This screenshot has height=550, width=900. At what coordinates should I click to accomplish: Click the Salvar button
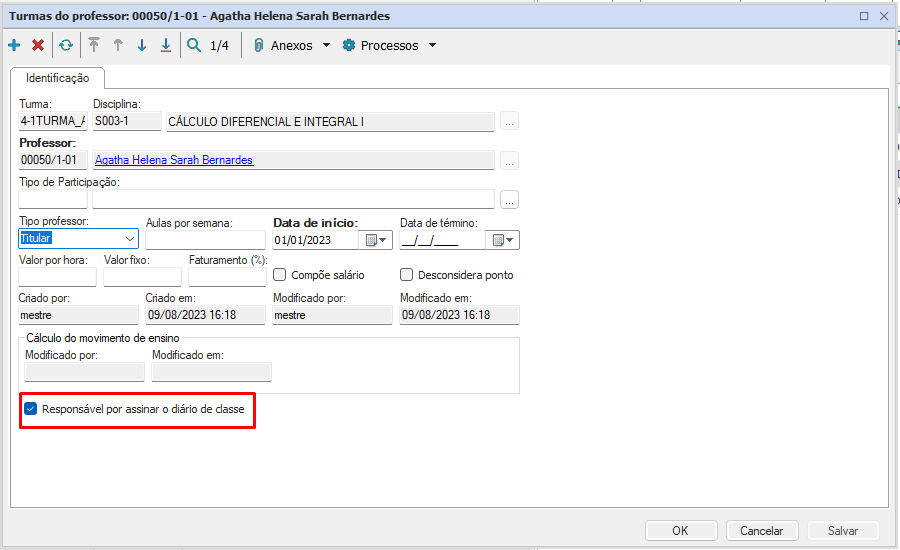click(x=843, y=530)
